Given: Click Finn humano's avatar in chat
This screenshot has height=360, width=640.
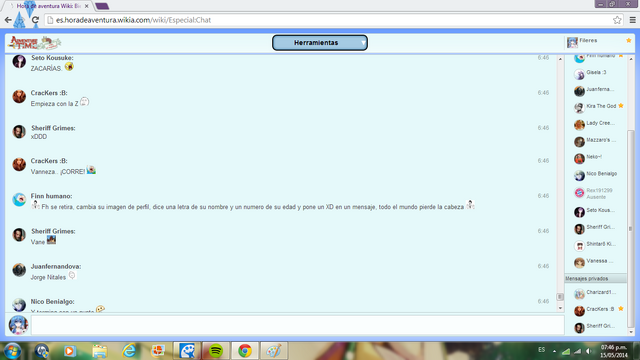Looking at the screenshot, I should pos(19,200).
